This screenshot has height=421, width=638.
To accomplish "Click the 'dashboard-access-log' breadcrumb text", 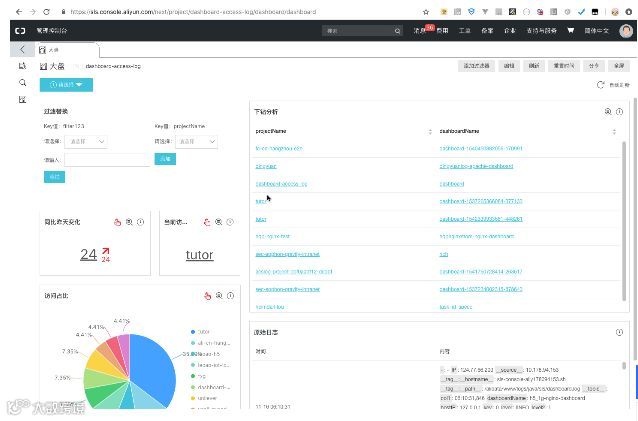I will click(113, 66).
